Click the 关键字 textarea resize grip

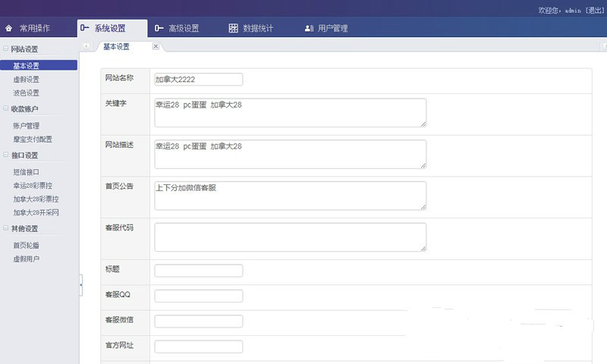(423, 124)
